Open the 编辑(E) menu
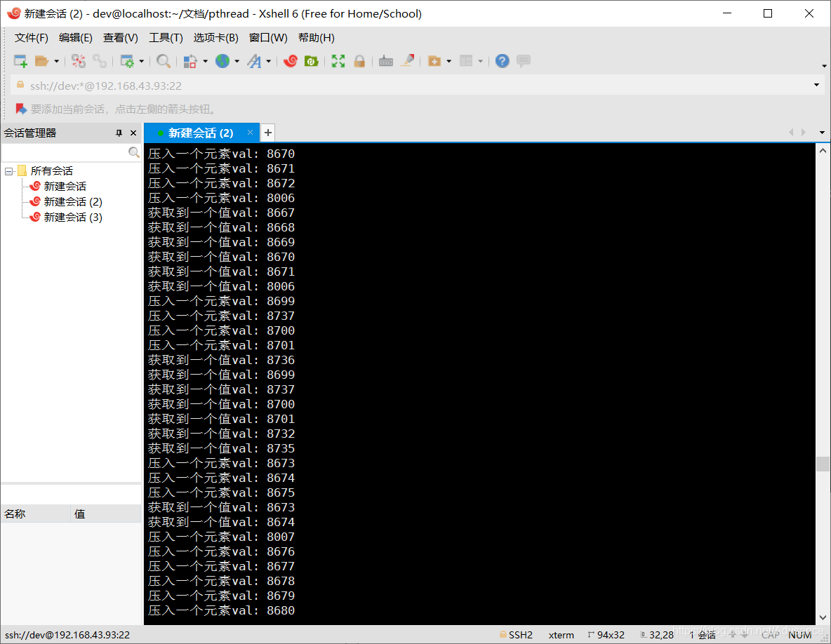The image size is (831, 644). click(x=75, y=38)
